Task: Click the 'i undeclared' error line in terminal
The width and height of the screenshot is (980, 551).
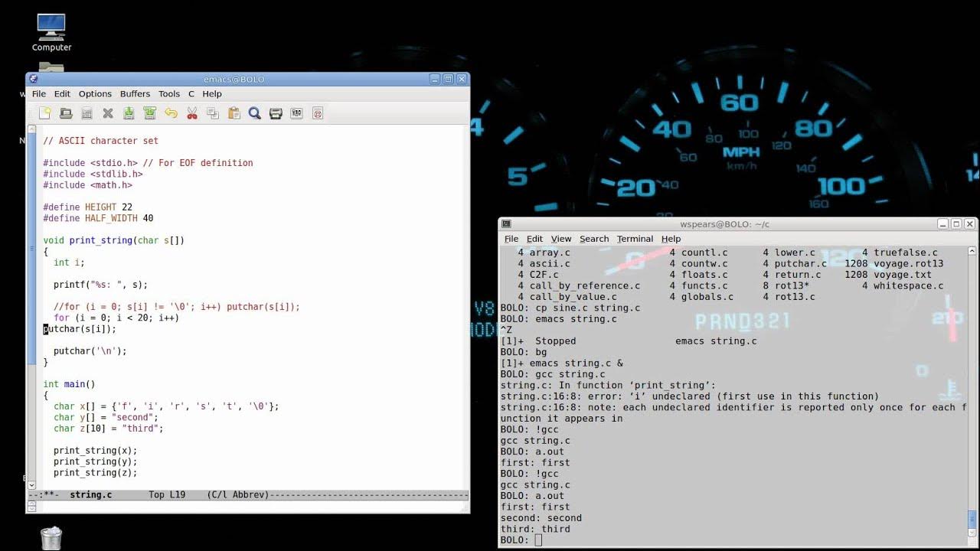Action: point(690,396)
